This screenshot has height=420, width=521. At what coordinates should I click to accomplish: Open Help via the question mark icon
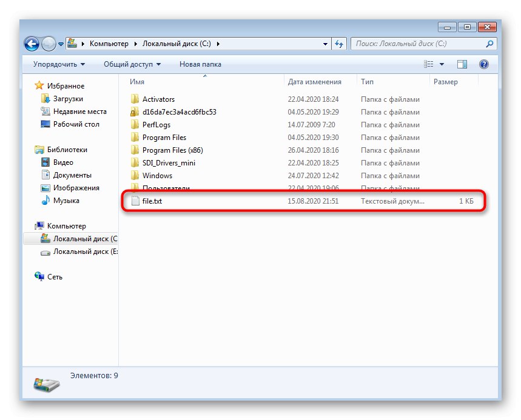pyautogui.click(x=483, y=64)
